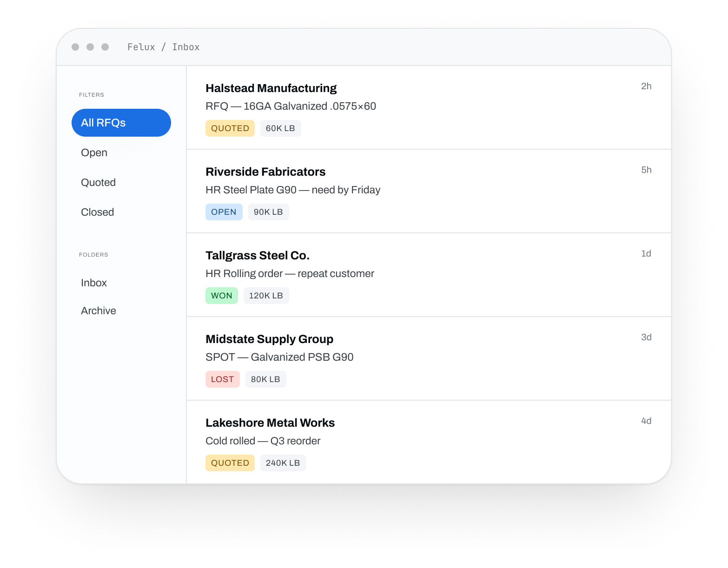
Task: Click the first window control dot
Action: [x=75, y=47]
